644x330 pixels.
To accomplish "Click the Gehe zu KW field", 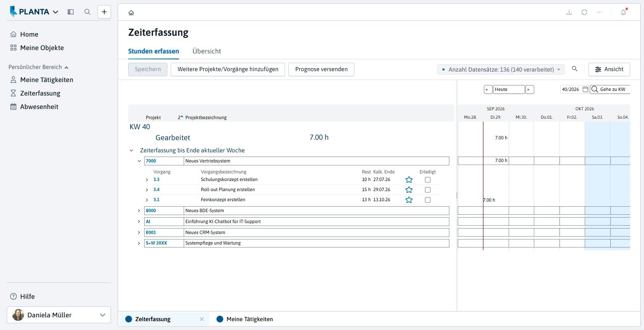I will tap(610, 89).
